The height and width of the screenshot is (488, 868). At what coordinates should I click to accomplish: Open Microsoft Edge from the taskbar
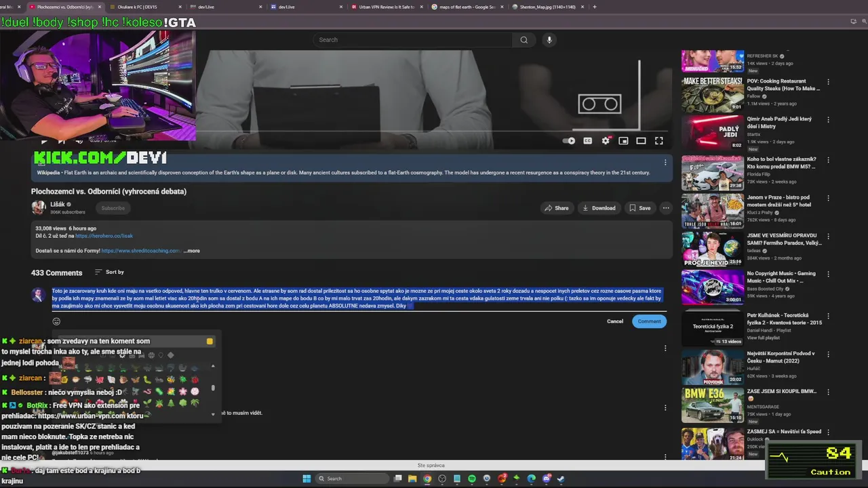pos(531,479)
